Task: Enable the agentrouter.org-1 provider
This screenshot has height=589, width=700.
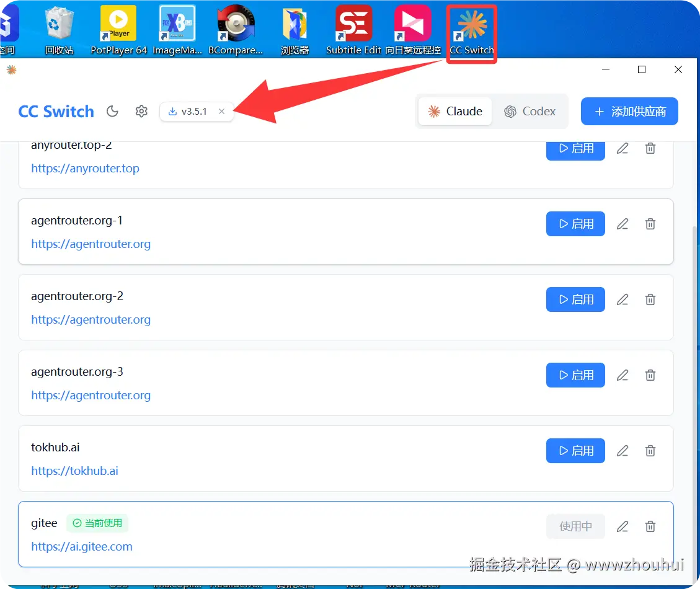Action: click(x=575, y=224)
